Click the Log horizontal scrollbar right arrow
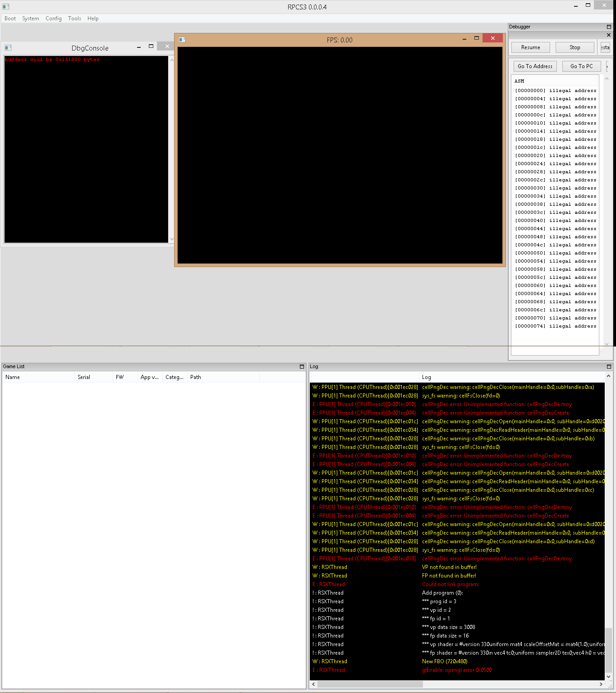The image size is (616, 693). pos(601,684)
